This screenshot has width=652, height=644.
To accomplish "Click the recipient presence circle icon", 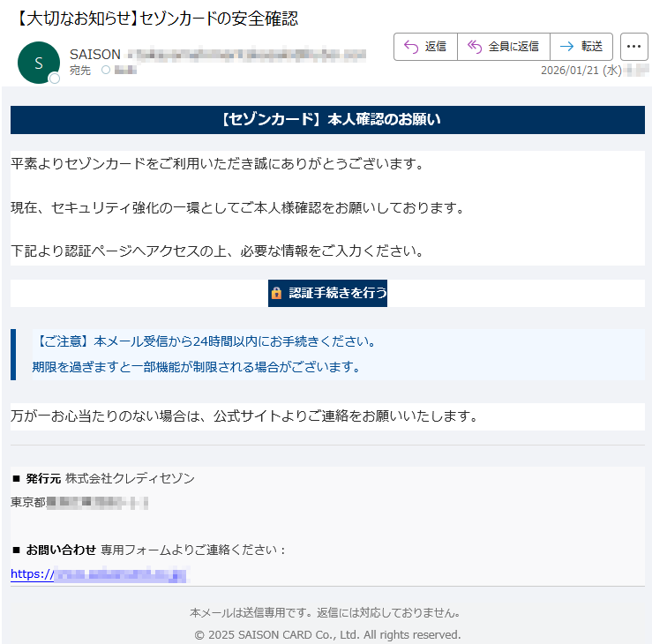I will pyautogui.click(x=107, y=71).
